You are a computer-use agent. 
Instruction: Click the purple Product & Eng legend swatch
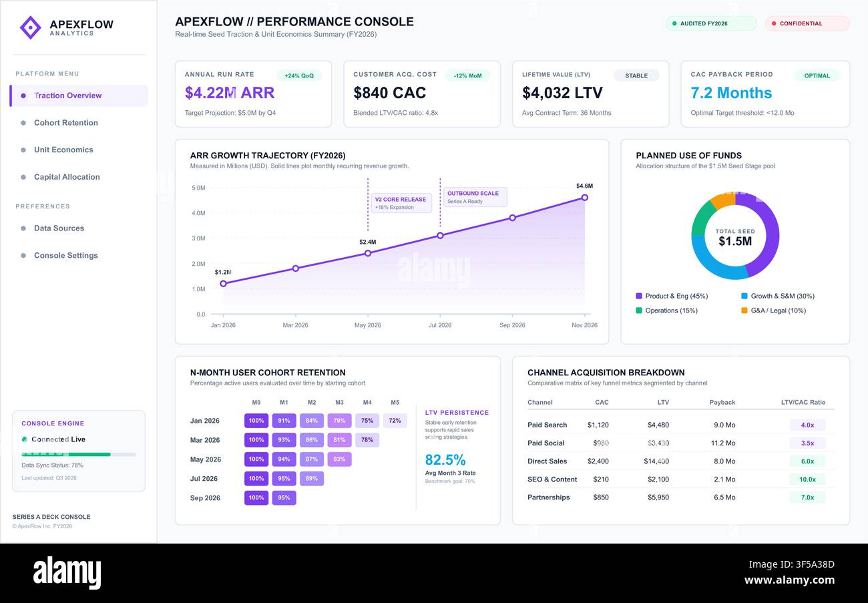[x=639, y=296]
